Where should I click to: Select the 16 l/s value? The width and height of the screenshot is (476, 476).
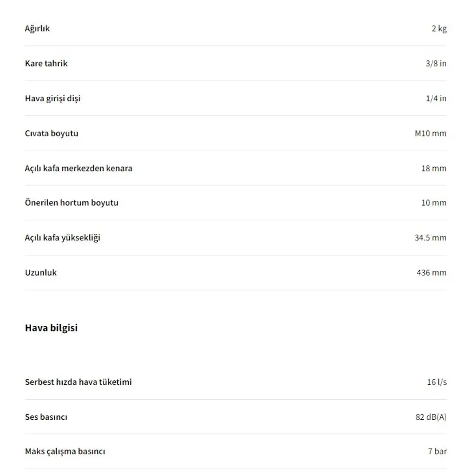coord(437,382)
